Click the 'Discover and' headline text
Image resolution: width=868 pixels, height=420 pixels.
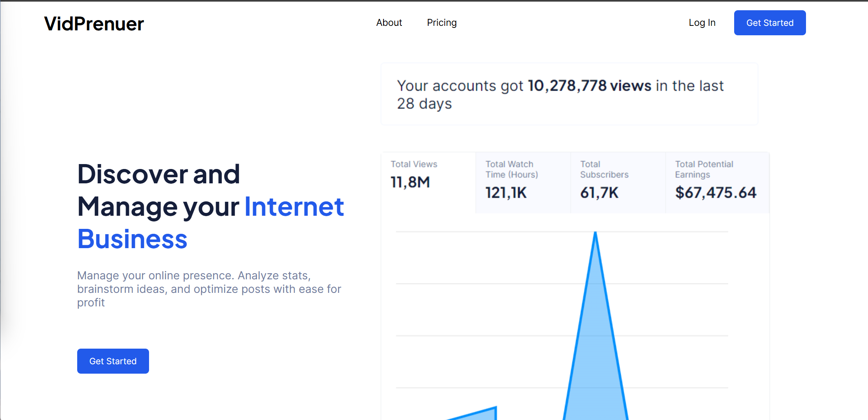pos(158,174)
